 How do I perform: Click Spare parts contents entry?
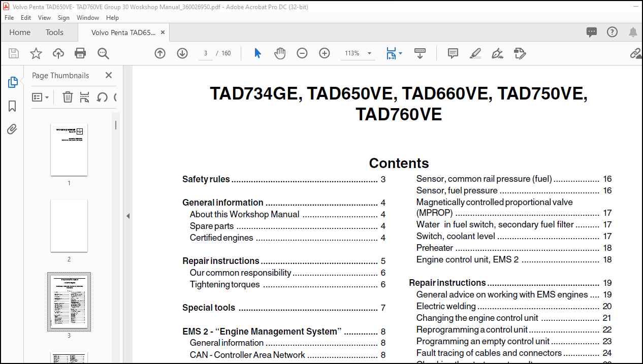pyautogui.click(x=287, y=226)
